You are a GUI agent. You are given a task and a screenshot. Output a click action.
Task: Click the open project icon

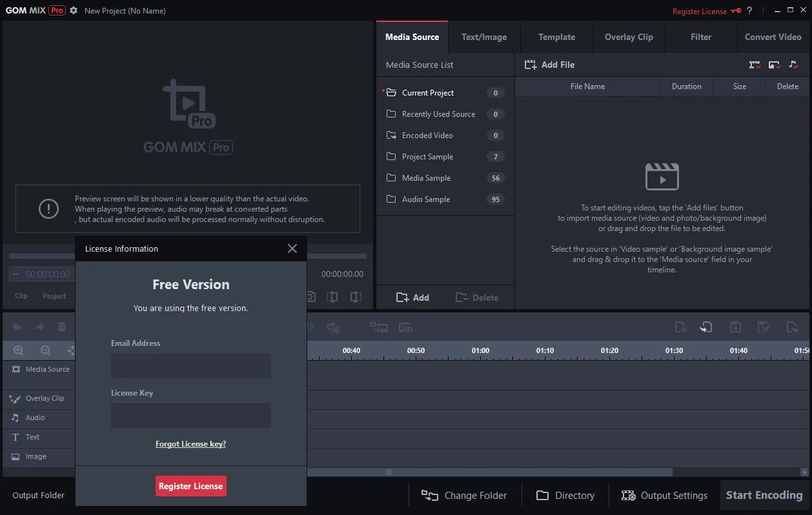706,327
